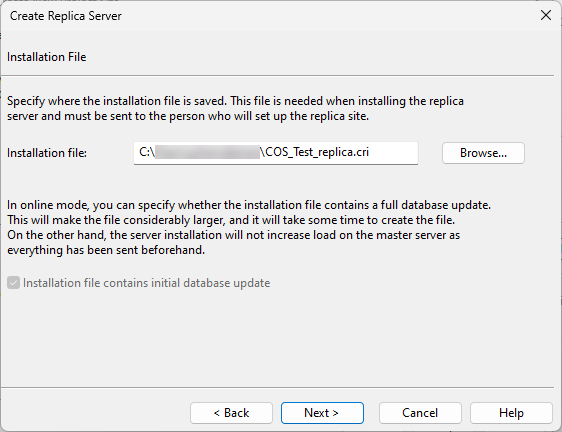Image resolution: width=562 pixels, height=432 pixels.
Task: Click the 'In online mode' explanatory paragraph
Action: [x=249, y=227]
